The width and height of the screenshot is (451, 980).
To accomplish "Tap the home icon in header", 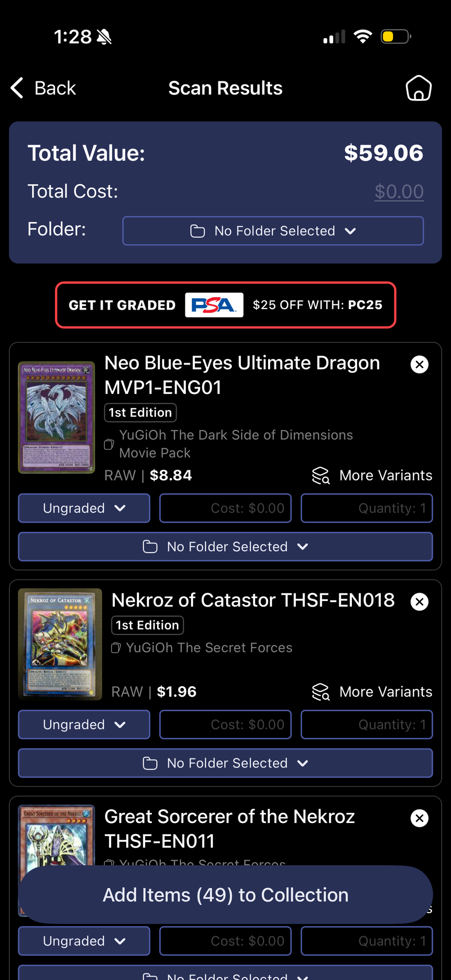I will tap(418, 89).
